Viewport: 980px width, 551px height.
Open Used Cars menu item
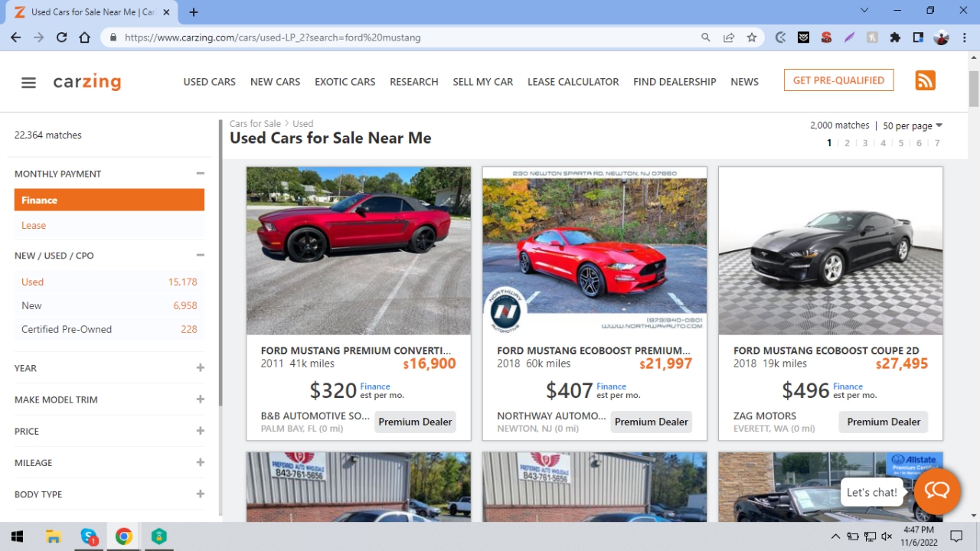click(x=209, y=81)
